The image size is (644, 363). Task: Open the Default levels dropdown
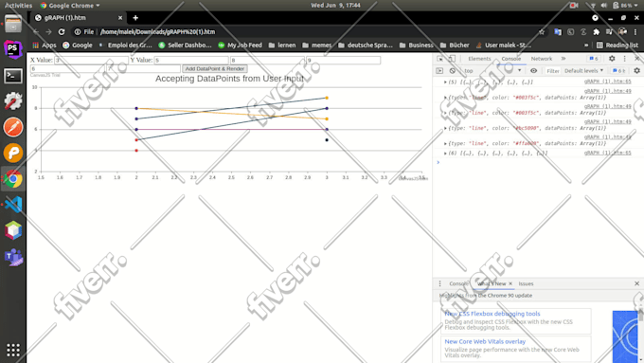pos(583,71)
